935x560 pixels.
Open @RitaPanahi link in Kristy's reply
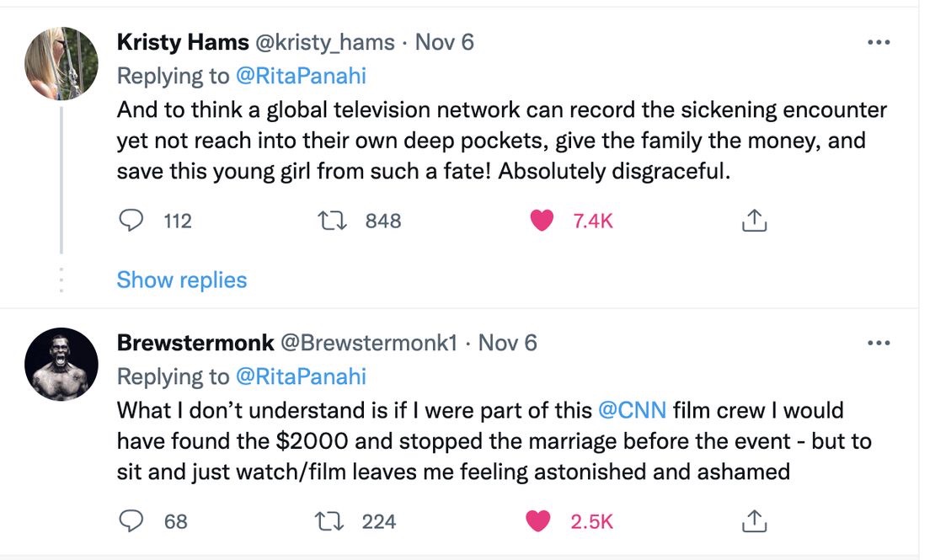point(301,76)
